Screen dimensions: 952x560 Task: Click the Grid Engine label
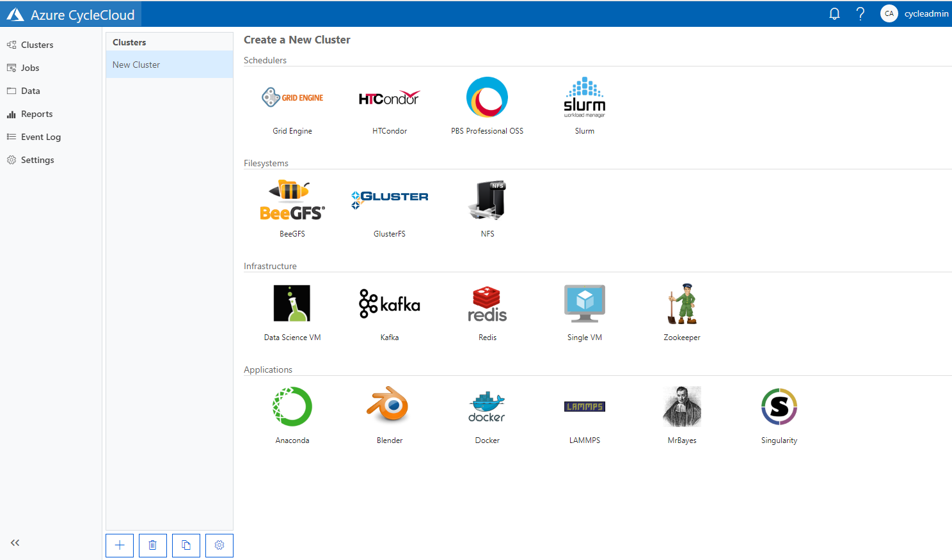[292, 131]
